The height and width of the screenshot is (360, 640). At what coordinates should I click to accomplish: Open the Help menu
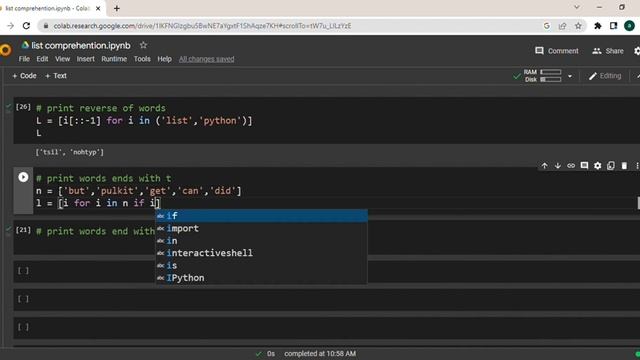164,59
